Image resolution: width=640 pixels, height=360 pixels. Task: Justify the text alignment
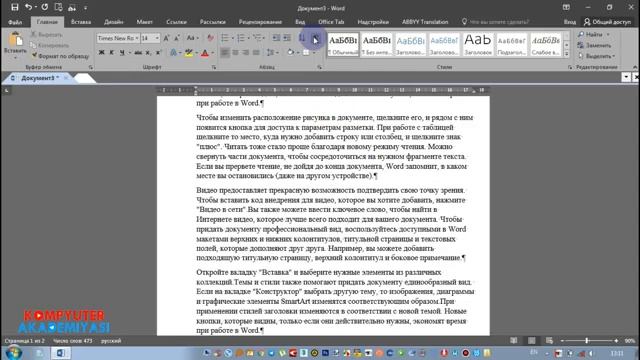256,53
